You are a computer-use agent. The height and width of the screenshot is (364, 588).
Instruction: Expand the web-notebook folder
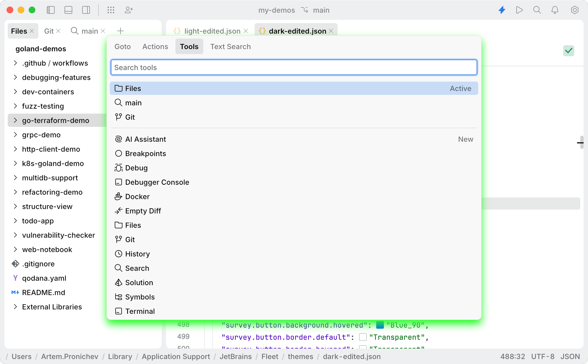(x=15, y=250)
